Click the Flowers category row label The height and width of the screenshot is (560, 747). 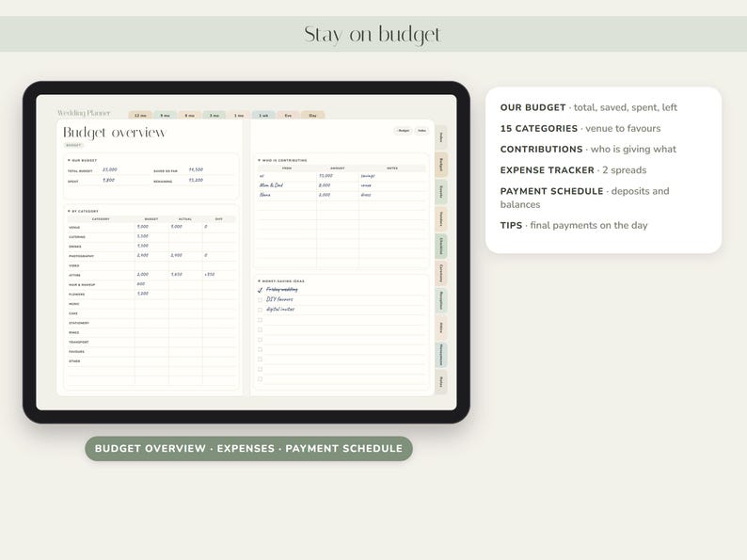coord(77,294)
